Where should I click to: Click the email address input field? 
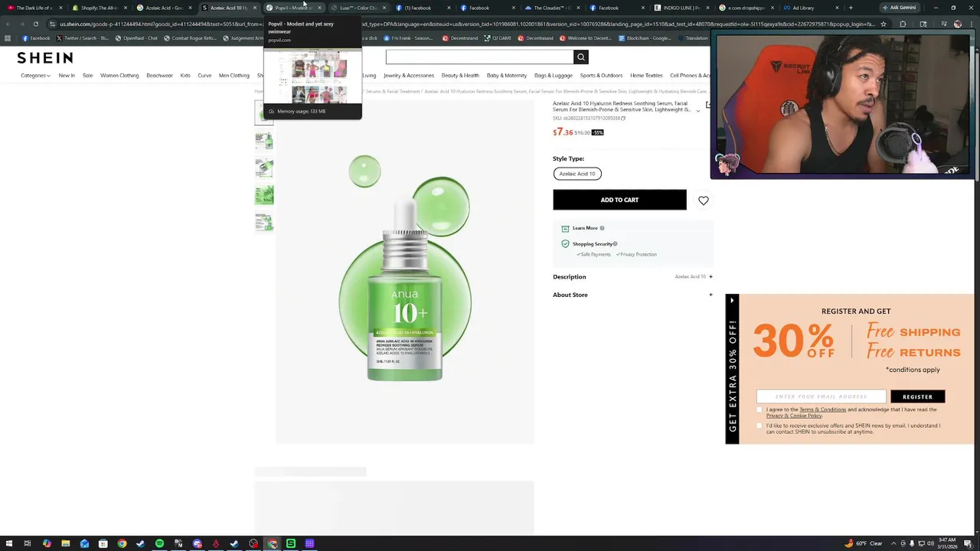coord(822,396)
